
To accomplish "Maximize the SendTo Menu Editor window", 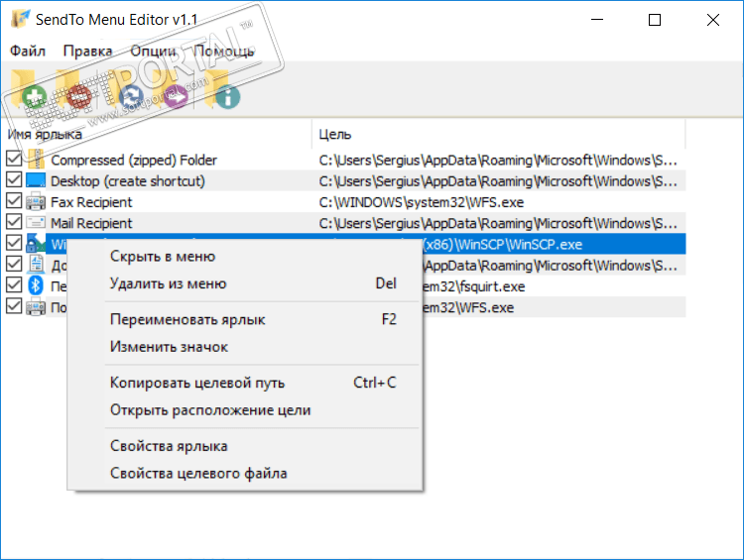I will point(655,20).
